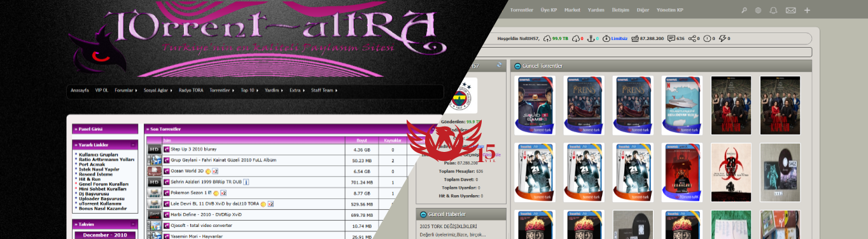Click the lightning bolt icon in stats bar

tap(722, 38)
